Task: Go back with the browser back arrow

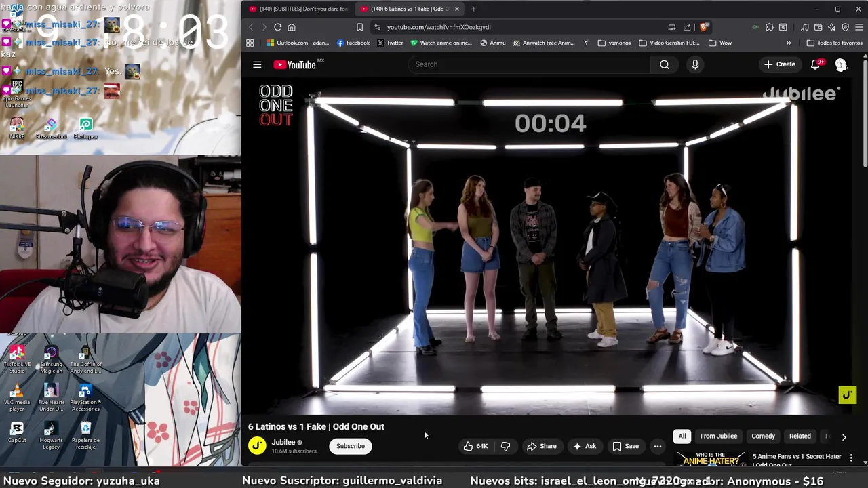Action: coord(251,27)
